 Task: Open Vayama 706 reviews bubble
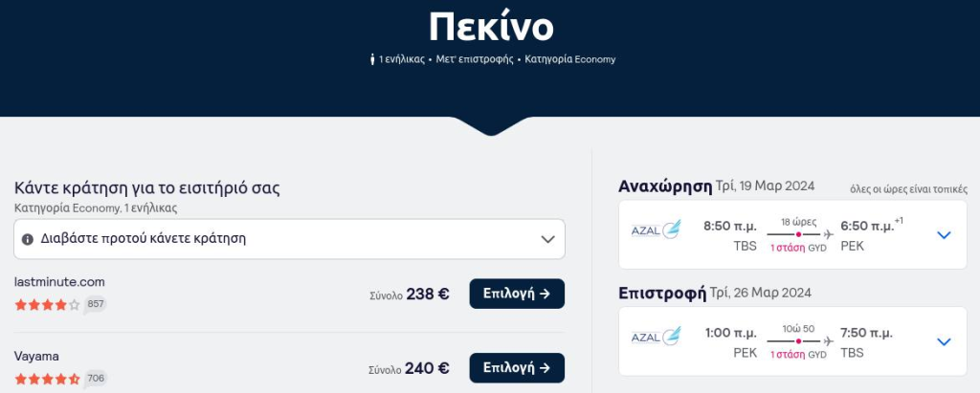pyautogui.click(x=95, y=379)
